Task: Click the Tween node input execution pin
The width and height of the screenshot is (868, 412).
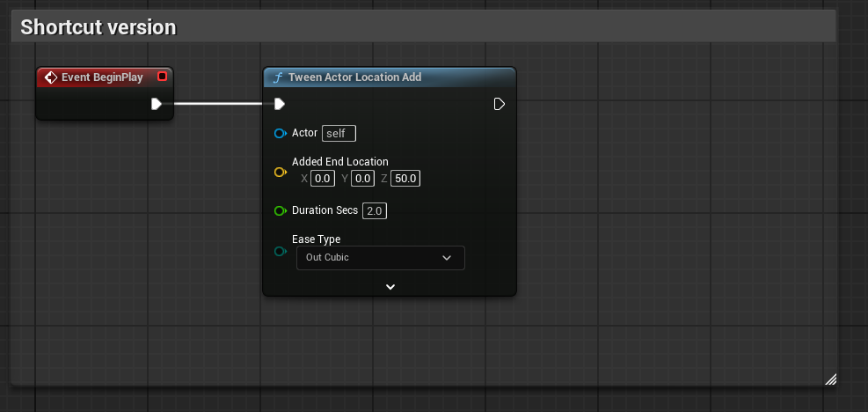Action: (280, 104)
